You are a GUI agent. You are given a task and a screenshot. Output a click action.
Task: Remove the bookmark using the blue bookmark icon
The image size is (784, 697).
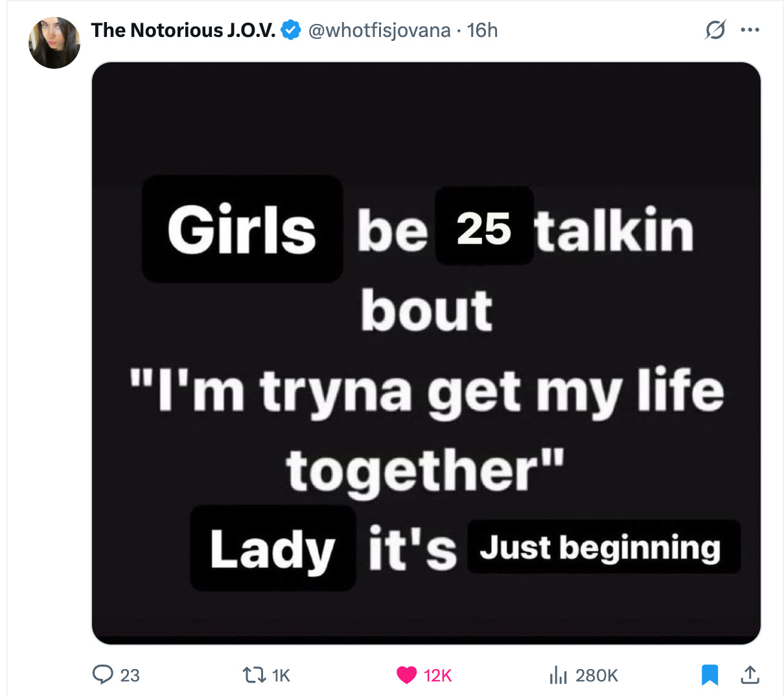point(710,675)
